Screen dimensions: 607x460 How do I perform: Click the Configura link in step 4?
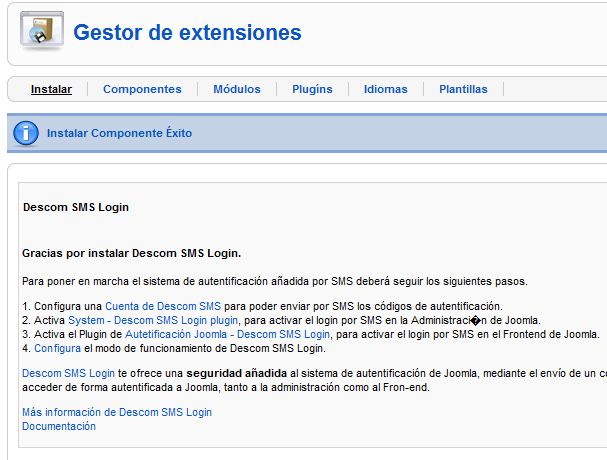[x=57, y=348]
